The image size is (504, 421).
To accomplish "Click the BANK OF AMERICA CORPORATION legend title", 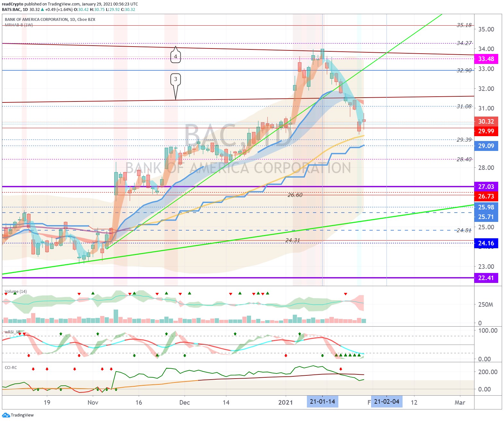I will point(50,20).
